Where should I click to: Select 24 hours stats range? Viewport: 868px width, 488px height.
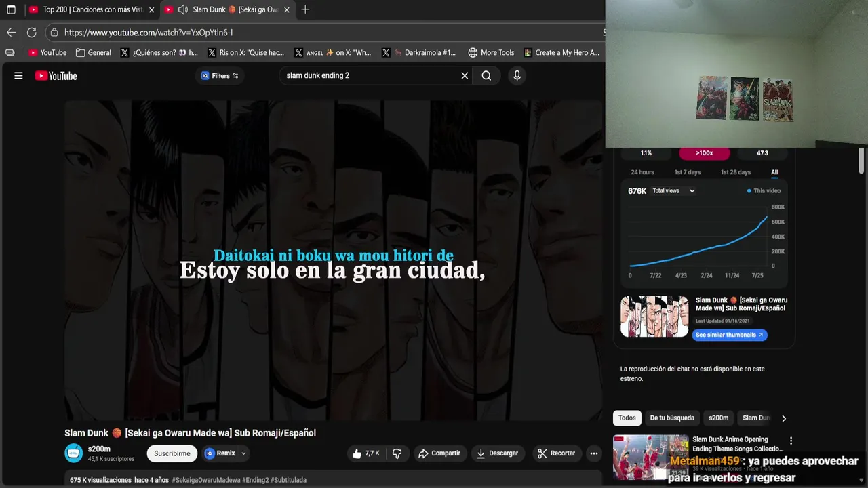click(642, 172)
